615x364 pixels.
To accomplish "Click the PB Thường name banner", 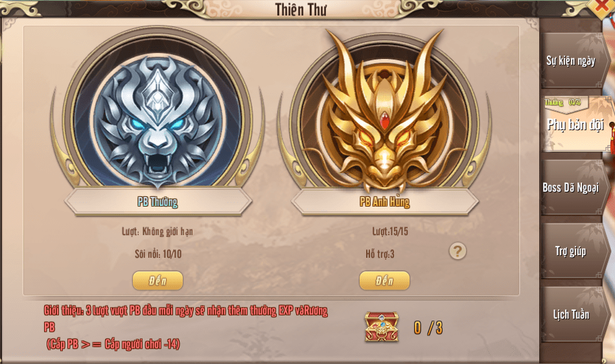I will (157, 202).
